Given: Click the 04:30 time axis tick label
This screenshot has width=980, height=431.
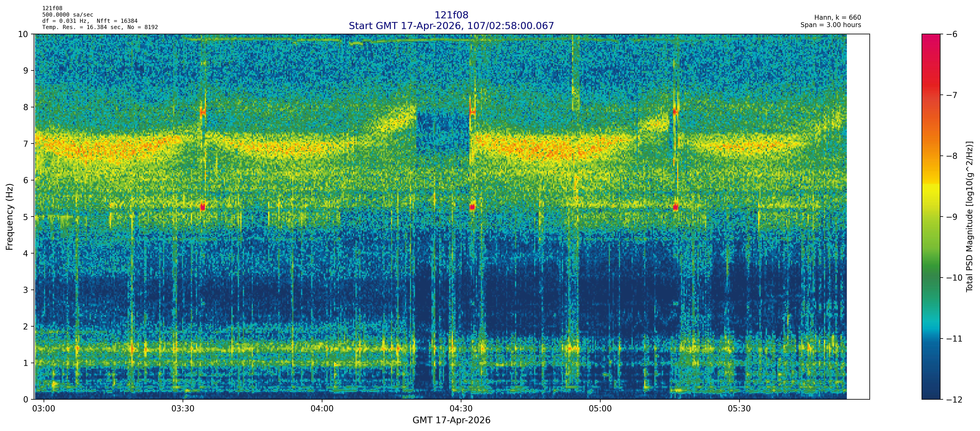Looking at the screenshot, I should [x=461, y=409].
